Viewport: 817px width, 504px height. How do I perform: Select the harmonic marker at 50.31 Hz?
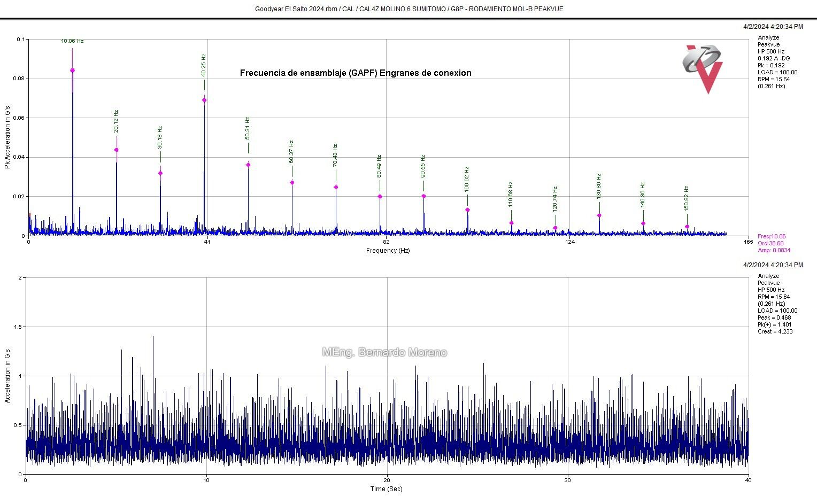tap(248, 165)
